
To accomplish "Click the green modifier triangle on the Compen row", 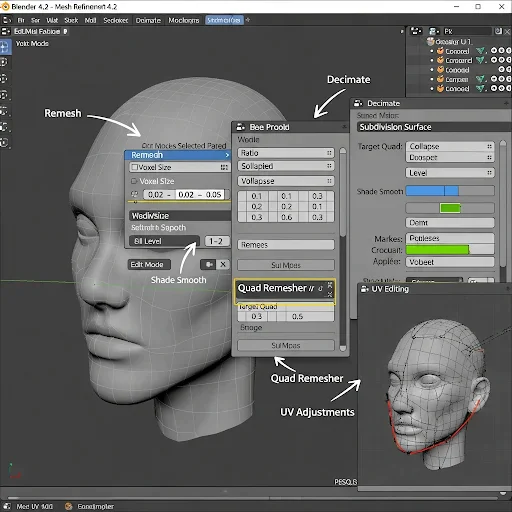I will [x=480, y=79].
